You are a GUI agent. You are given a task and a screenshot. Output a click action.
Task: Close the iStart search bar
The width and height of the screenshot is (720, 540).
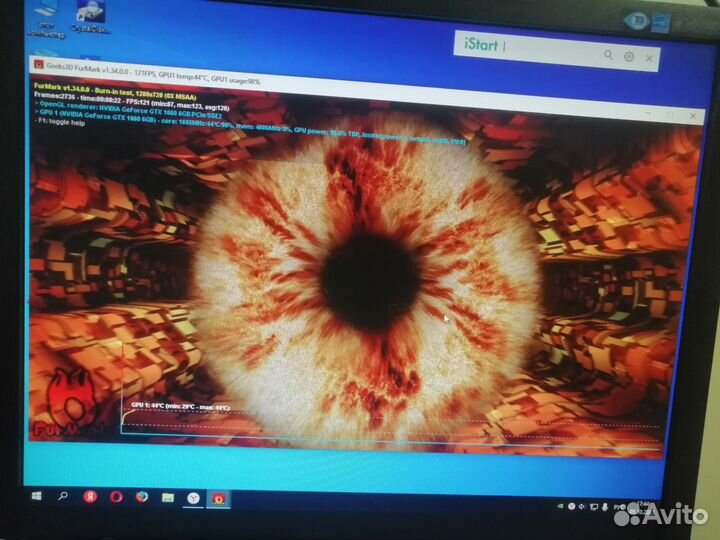pos(649,59)
